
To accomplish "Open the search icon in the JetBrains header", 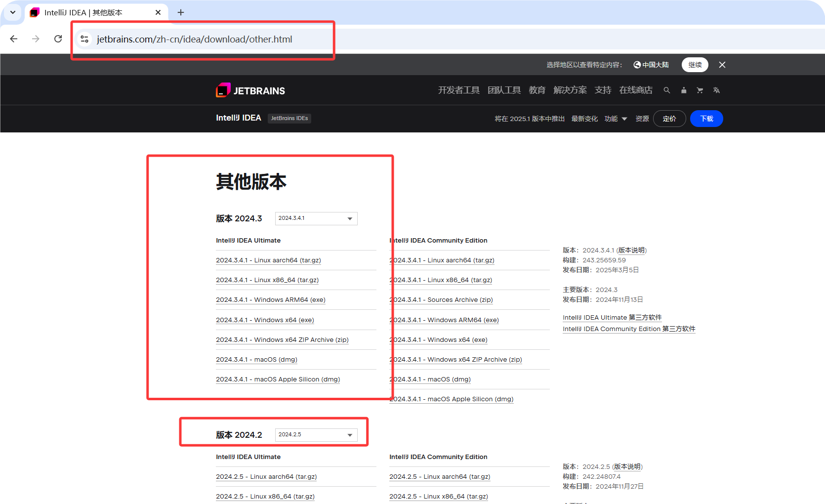I will tap(667, 90).
